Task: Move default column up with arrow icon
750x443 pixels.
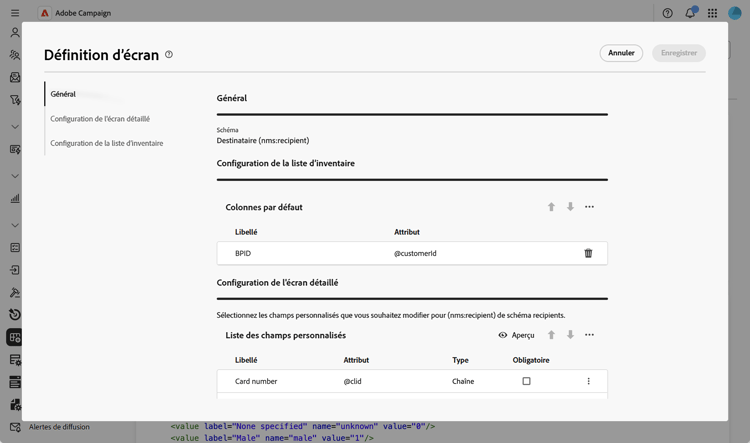Action: (551, 207)
